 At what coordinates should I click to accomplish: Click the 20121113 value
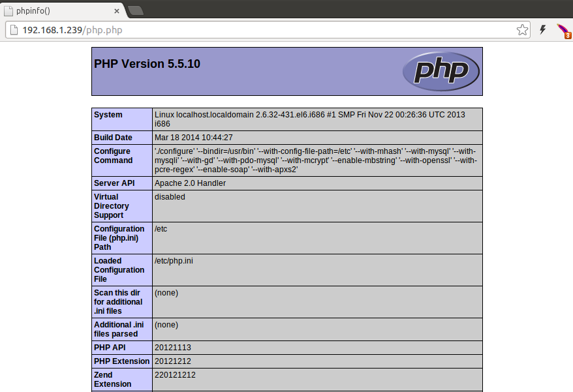click(x=173, y=348)
